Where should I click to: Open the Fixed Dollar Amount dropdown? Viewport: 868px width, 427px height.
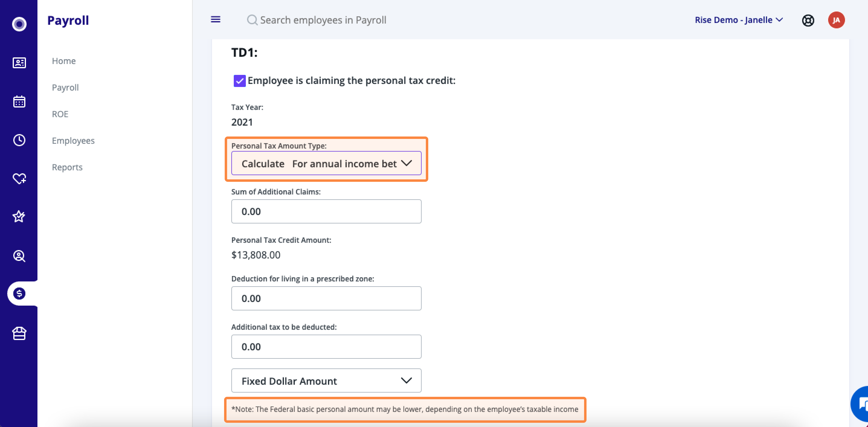(x=326, y=380)
